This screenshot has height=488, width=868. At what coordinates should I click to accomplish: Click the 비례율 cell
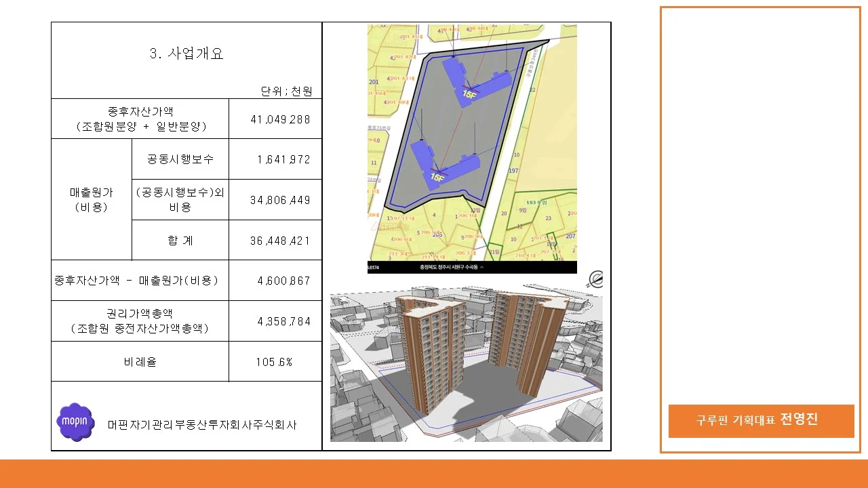pos(140,361)
